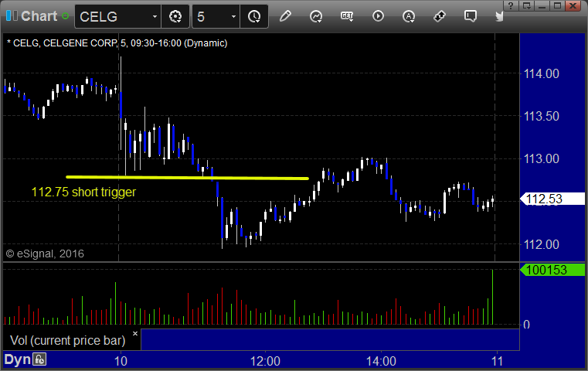
Task: Click the 114.00 price axis label
Action: 541,73
